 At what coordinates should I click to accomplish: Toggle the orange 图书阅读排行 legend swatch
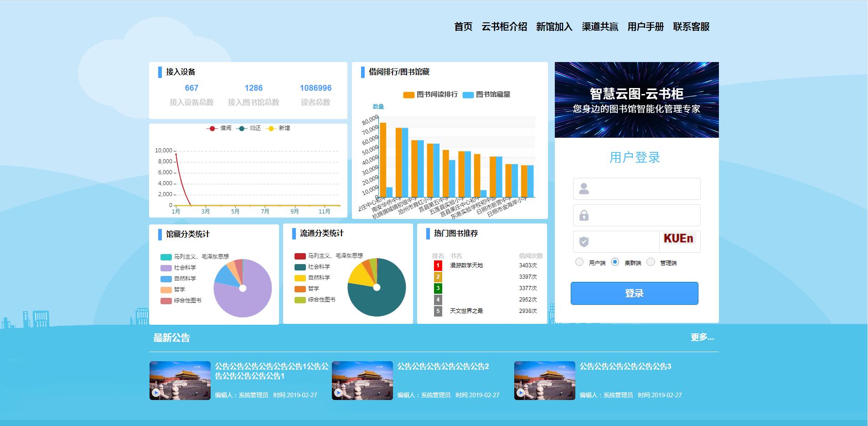click(408, 95)
